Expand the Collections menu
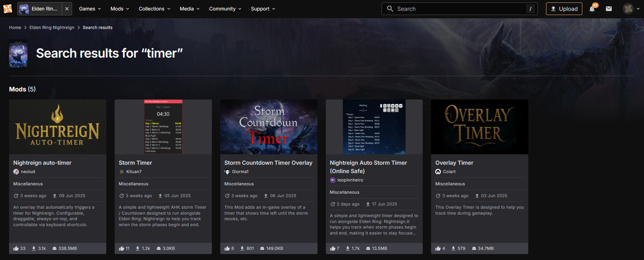 pyautogui.click(x=154, y=9)
